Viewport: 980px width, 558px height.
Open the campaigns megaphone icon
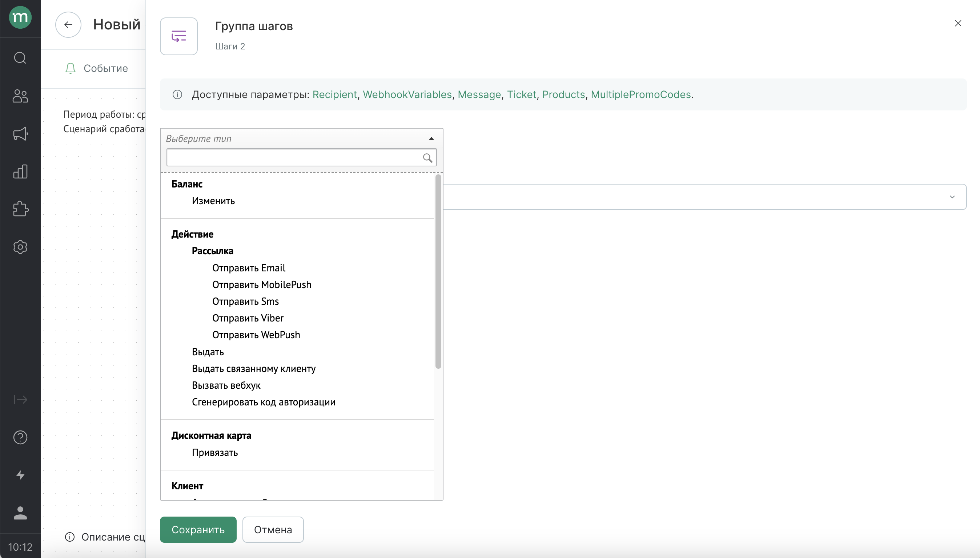click(20, 134)
